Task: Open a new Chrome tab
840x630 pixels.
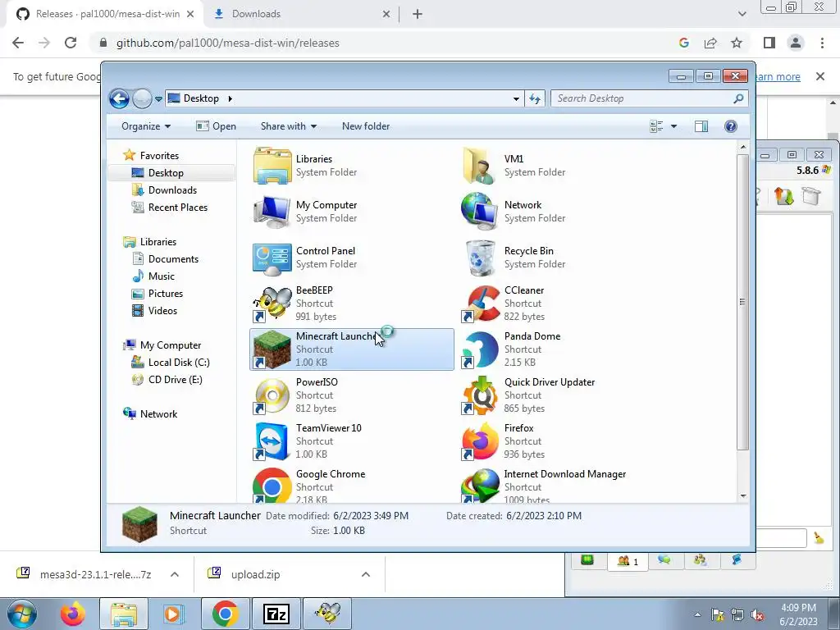Action: click(x=418, y=14)
